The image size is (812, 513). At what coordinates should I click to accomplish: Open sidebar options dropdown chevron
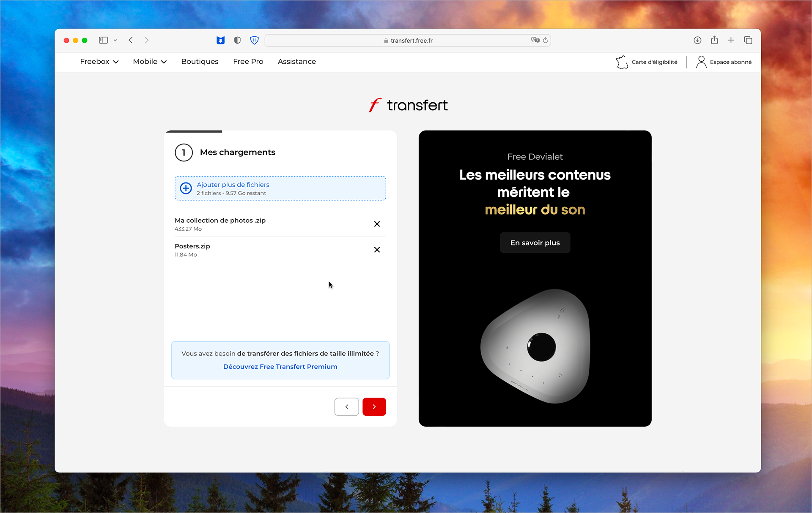[x=115, y=41]
